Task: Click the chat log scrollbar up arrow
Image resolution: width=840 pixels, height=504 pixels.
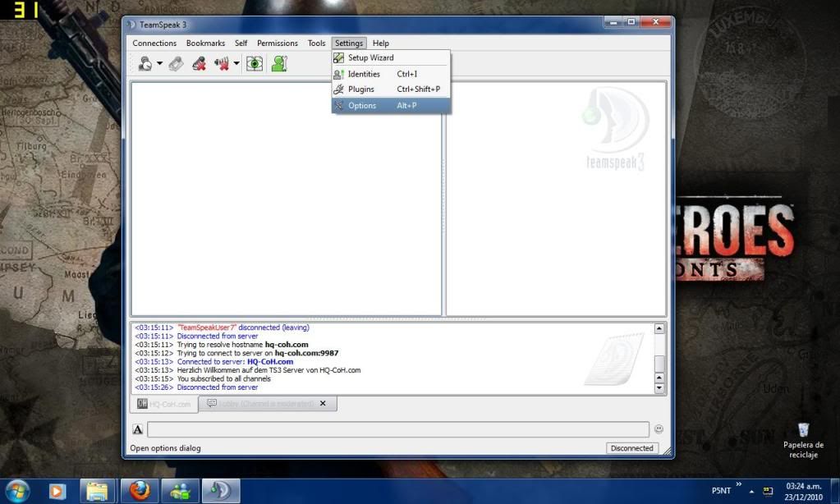Action: (x=659, y=328)
